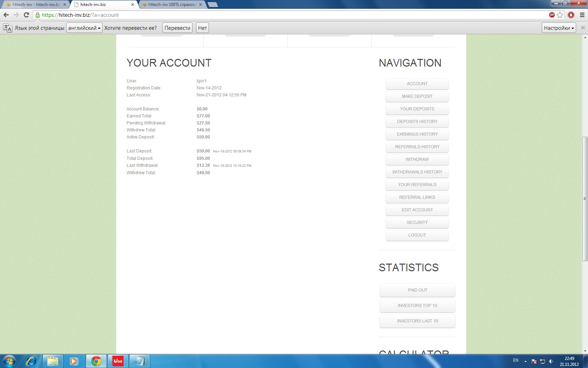Click the red power extension icon

pos(571,15)
